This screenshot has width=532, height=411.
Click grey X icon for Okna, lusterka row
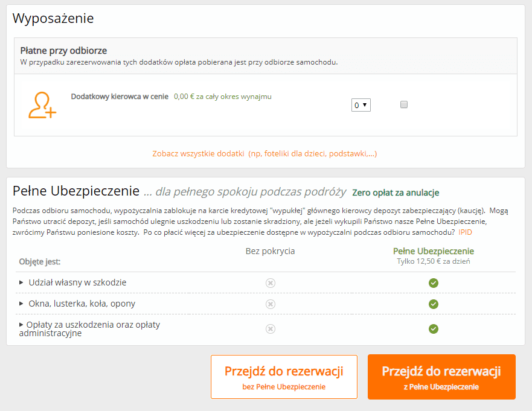(x=271, y=304)
